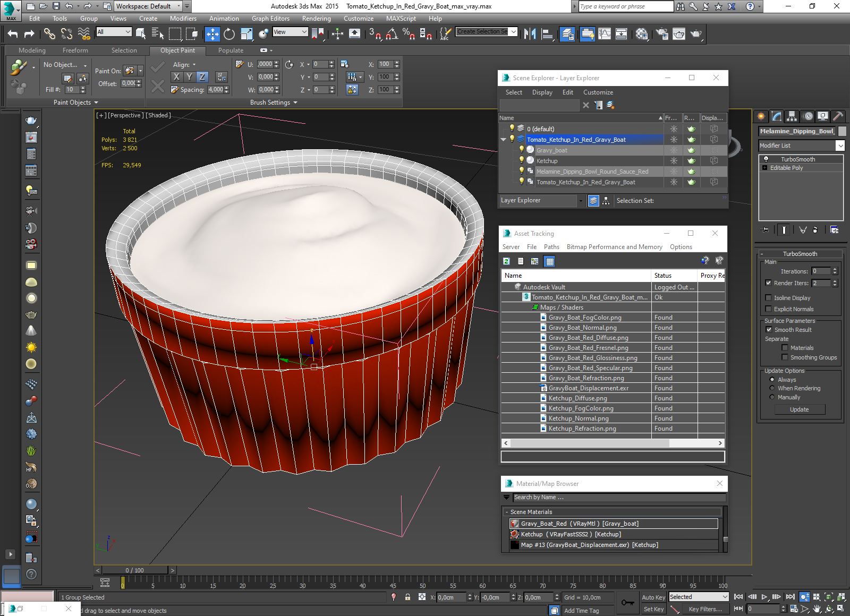Viewport: 850px width, 616px height.
Task: Open the Graph Editors menu
Action: pyautogui.click(x=270, y=19)
